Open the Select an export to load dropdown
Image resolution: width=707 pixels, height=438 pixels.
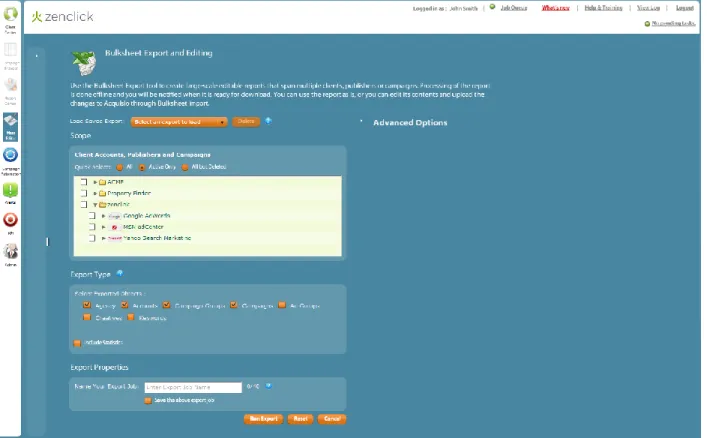tap(179, 122)
